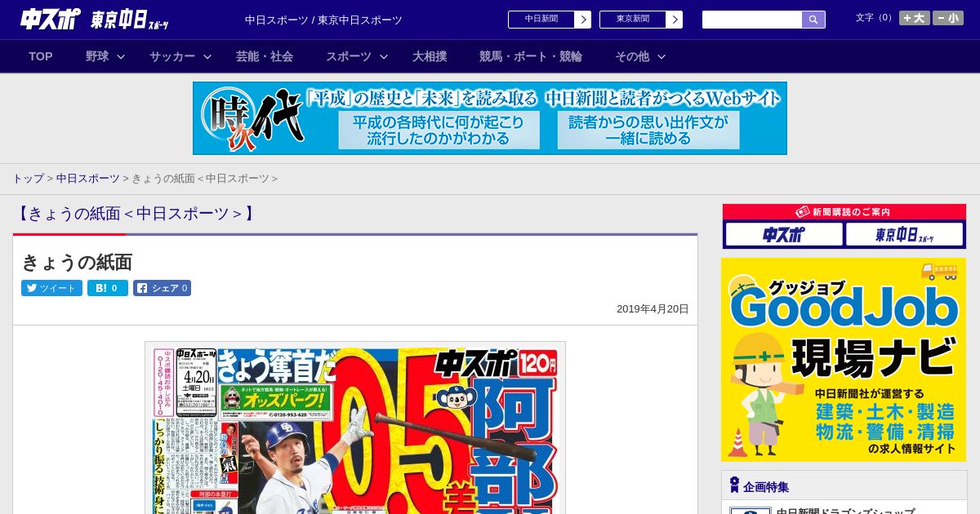Open the 競馬・ボート・競輪 section

[x=531, y=56]
